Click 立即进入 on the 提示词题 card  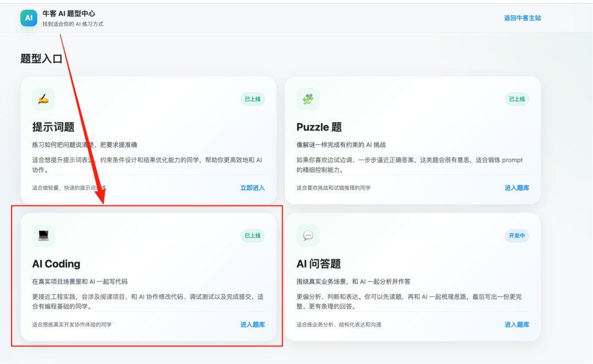coord(253,188)
